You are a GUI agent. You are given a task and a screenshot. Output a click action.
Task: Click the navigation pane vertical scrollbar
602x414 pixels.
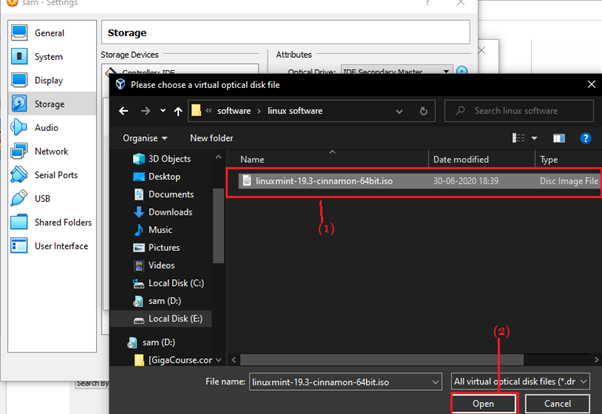click(x=218, y=225)
